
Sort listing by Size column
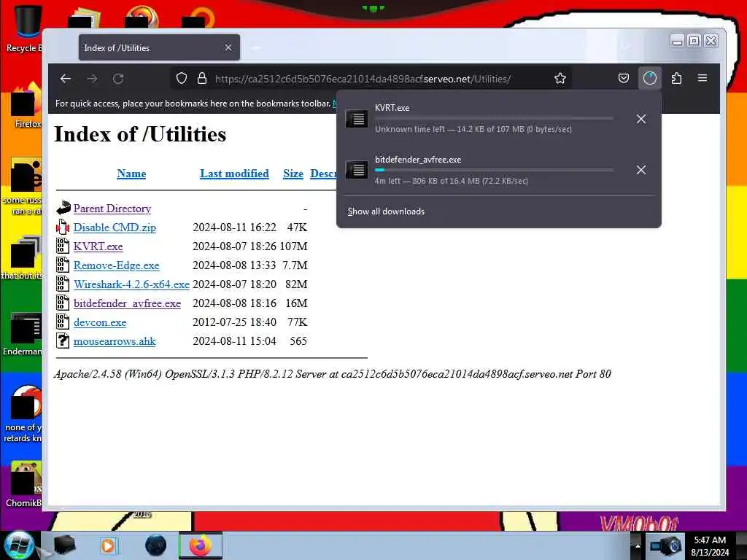tap(293, 174)
